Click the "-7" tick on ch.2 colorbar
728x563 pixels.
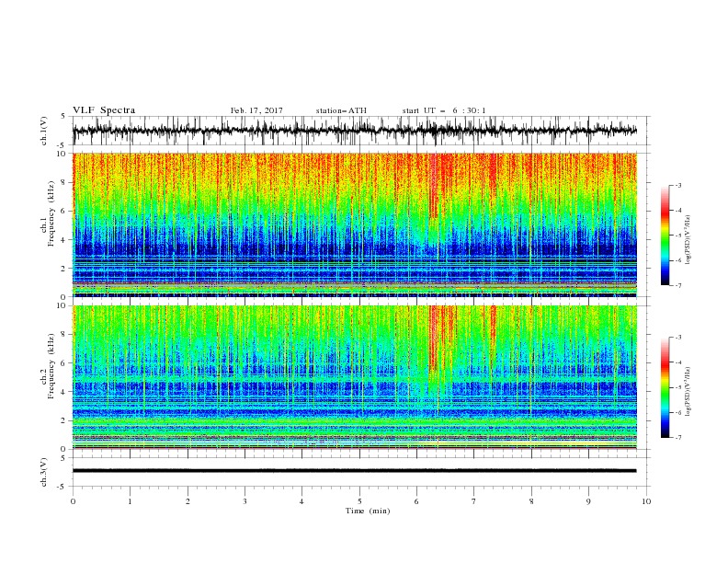click(677, 437)
